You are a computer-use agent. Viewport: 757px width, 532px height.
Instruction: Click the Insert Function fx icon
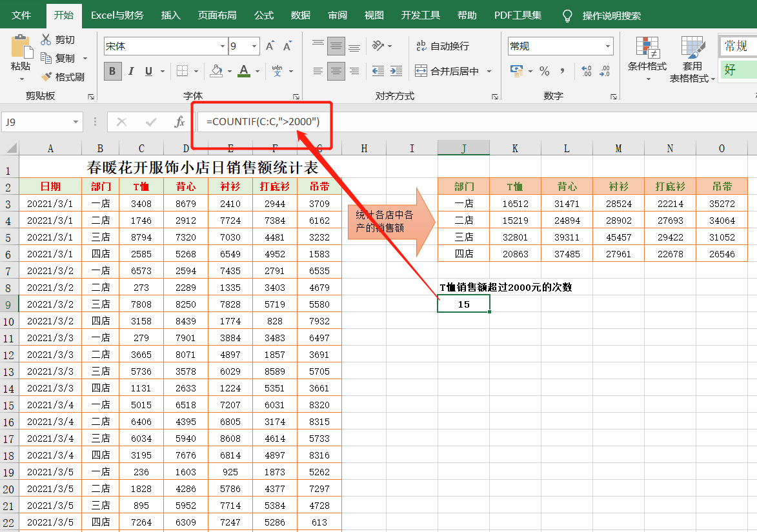(180, 121)
